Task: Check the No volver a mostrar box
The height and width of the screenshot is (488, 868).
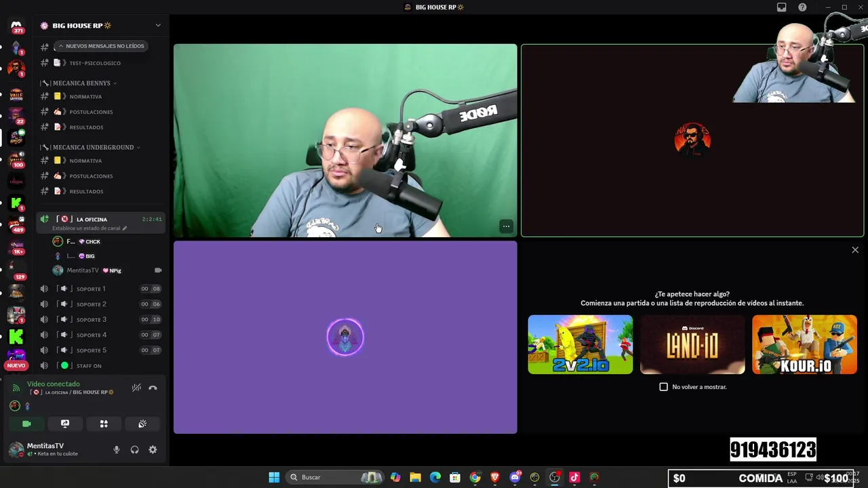Action: coord(663,387)
